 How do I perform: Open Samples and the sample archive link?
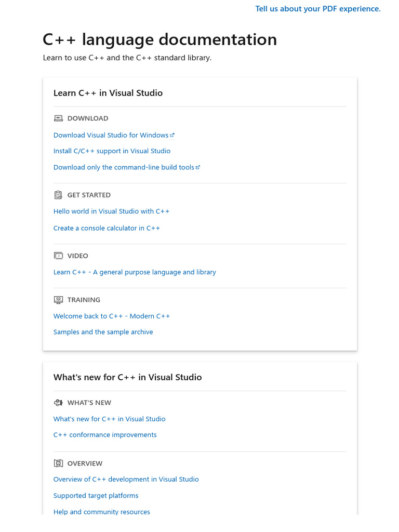point(103,332)
